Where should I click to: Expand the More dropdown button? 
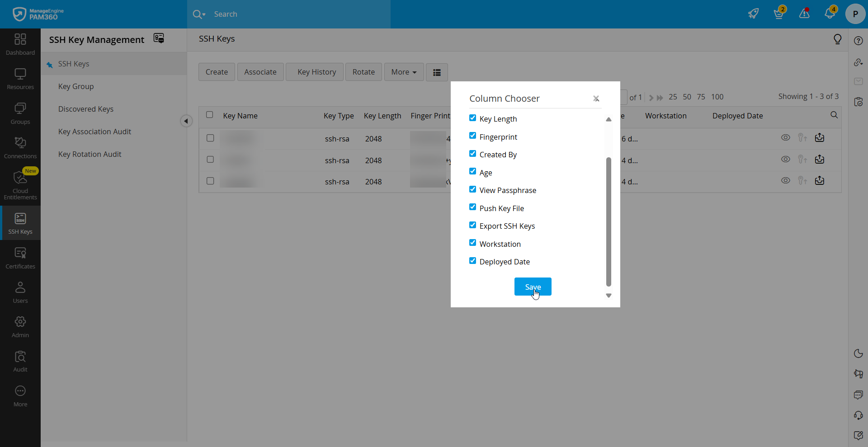pyautogui.click(x=404, y=72)
